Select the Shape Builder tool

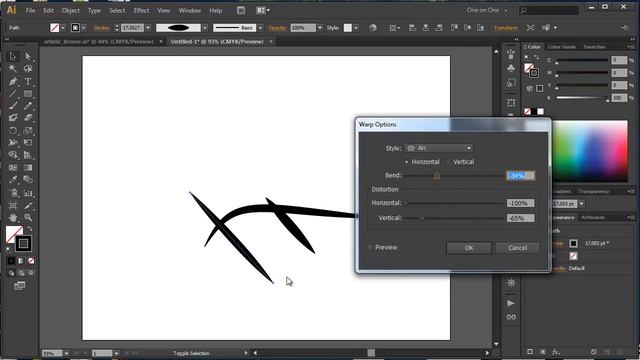pos(13,155)
